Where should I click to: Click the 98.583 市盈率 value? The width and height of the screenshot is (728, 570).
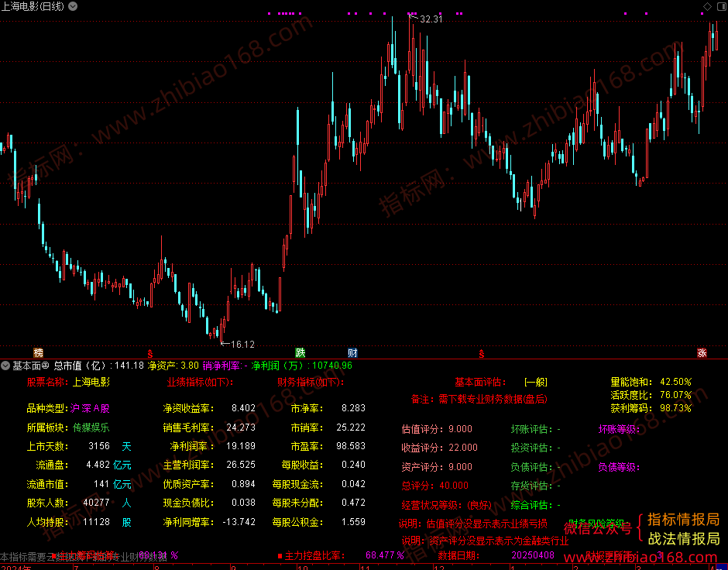coord(351,446)
